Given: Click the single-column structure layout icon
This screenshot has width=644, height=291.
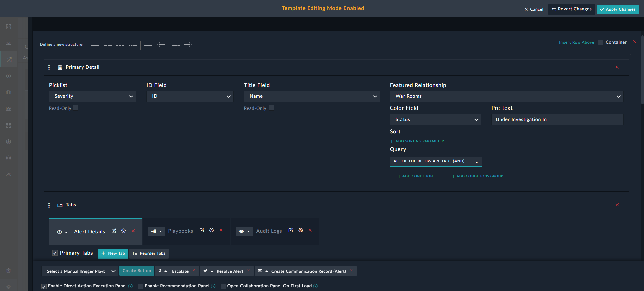Looking at the screenshot, I should [x=95, y=45].
